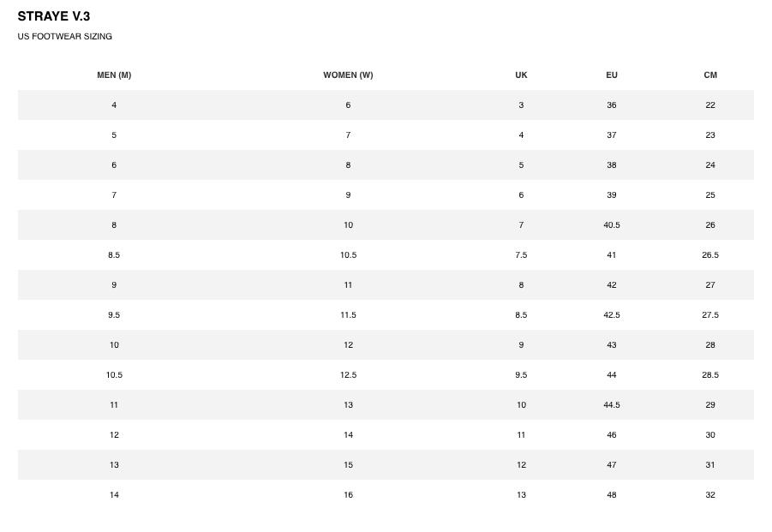Select women's size 12.5 cell

[x=348, y=375]
